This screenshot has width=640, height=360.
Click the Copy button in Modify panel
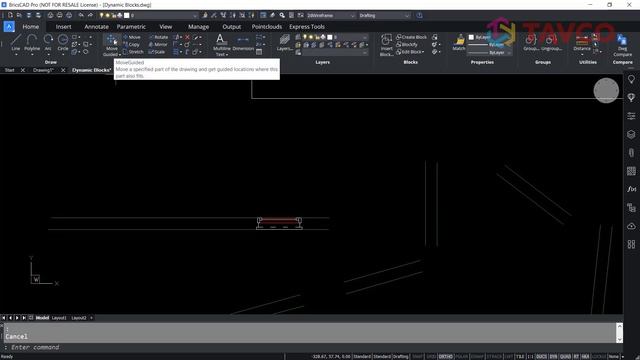(x=131, y=44)
